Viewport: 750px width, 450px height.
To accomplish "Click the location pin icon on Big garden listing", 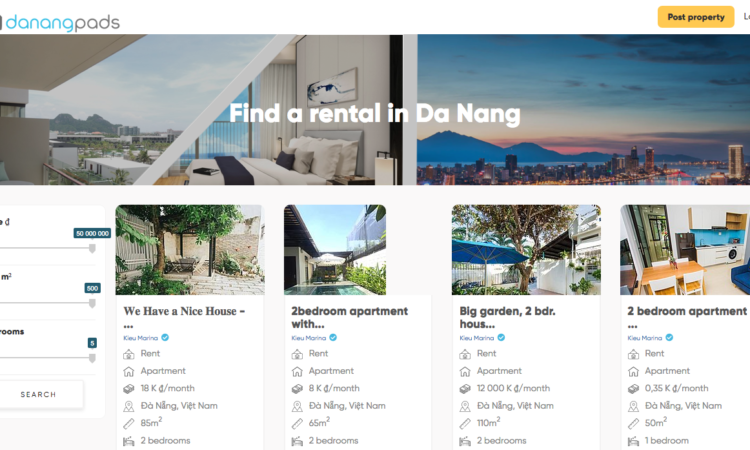I will tap(465, 406).
